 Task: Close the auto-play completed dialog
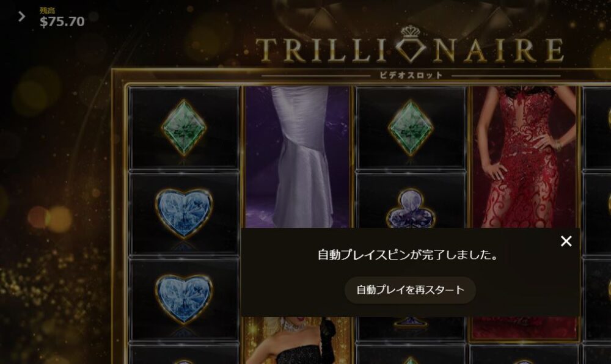[x=566, y=241]
